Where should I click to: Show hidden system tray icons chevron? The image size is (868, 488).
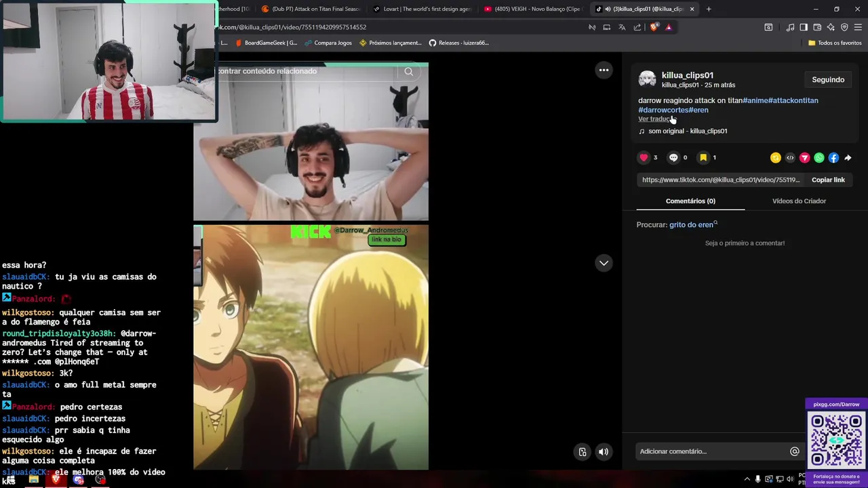click(747, 479)
